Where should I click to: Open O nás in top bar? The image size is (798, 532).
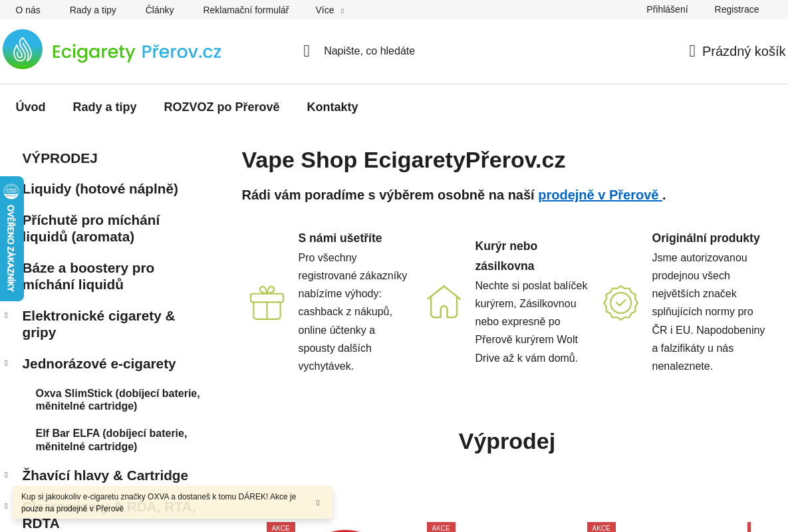coord(28,10)
